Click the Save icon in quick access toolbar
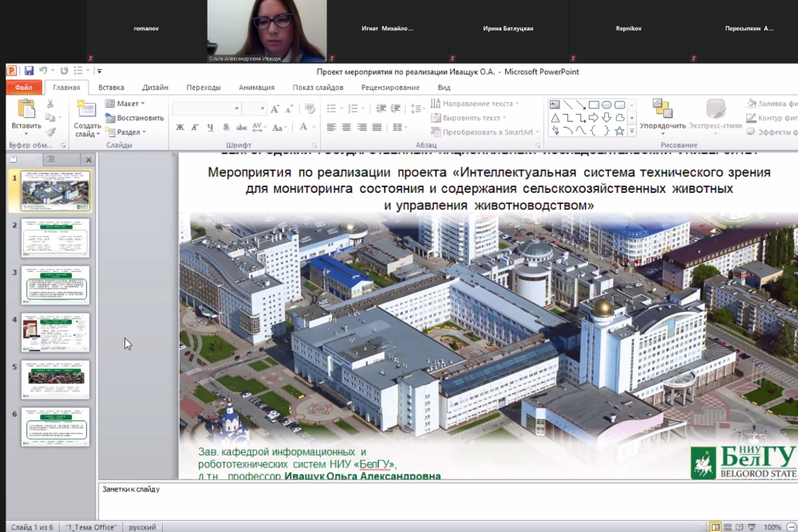798x532 pixels. (x=29, y=71)
